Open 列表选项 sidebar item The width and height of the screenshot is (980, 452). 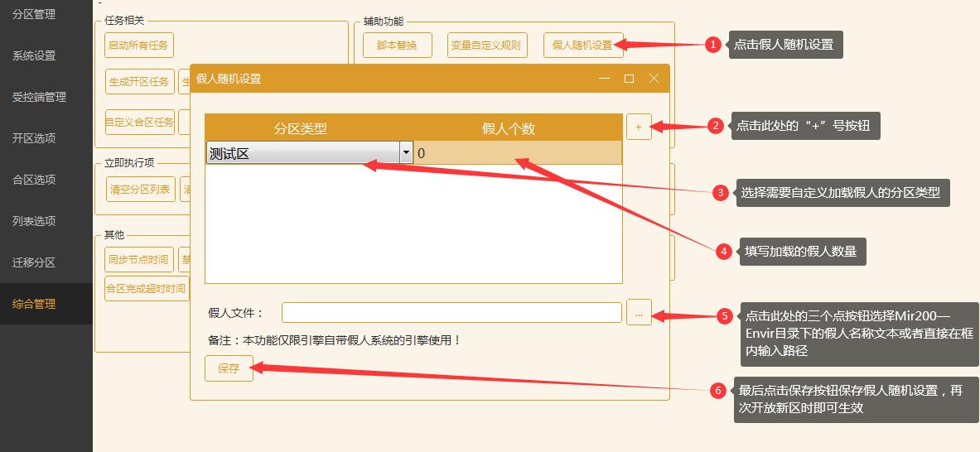(34, 221)
